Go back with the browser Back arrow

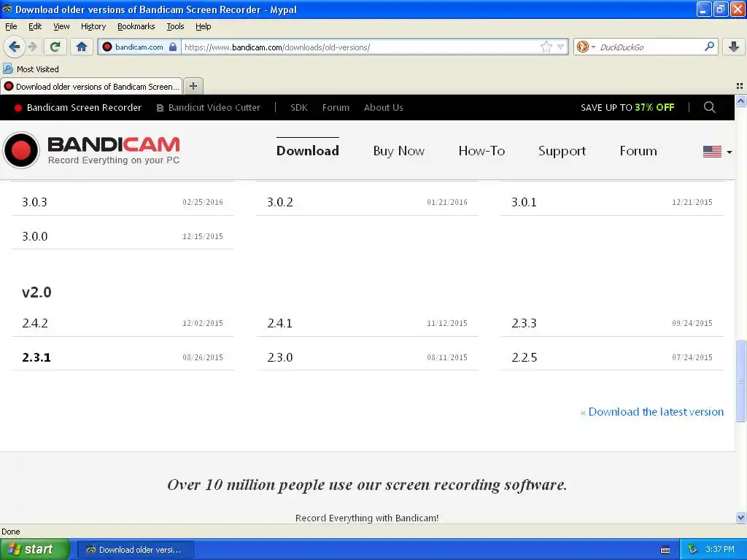coord(15,47)
